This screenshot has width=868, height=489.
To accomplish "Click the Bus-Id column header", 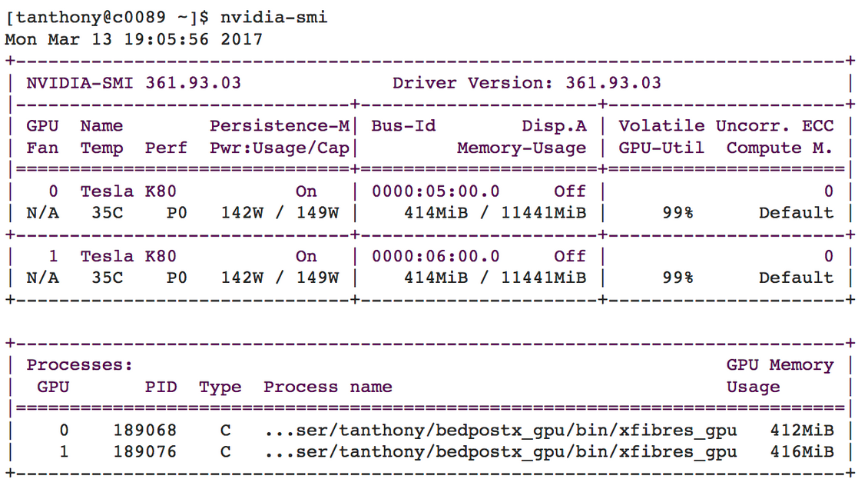I will [403, 126].
